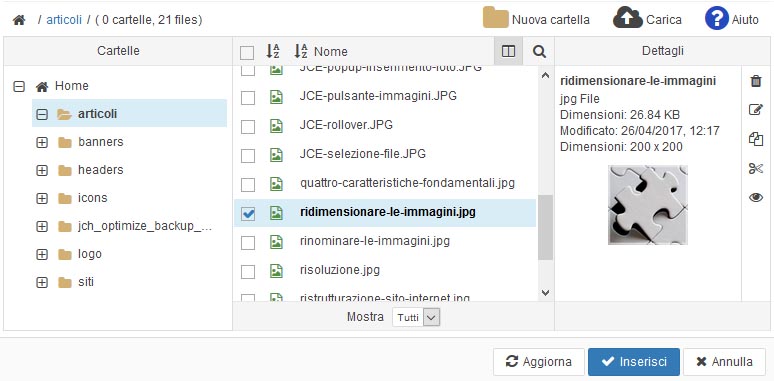The height and width of the screenshot is (381, 774).
Task: Expand the banners folder
Action: (x=42, y=143)
